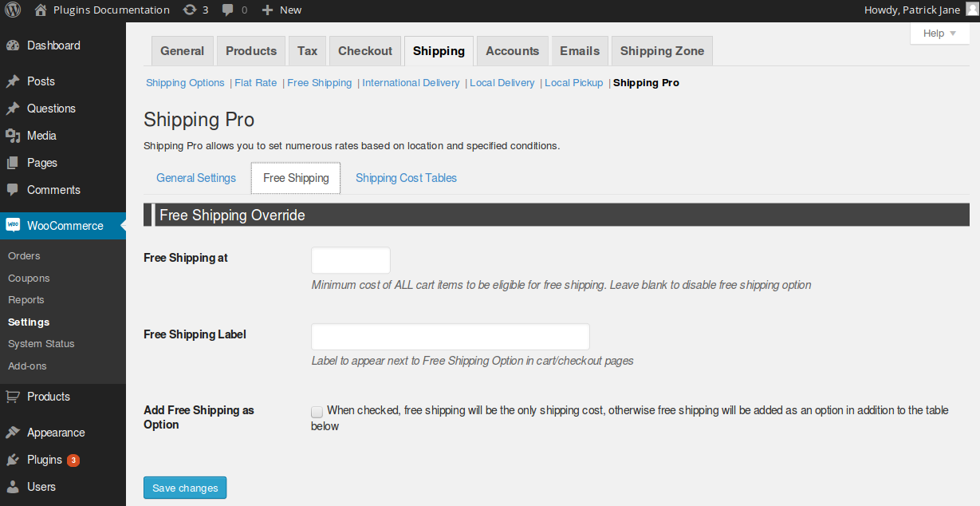Screen dimensions: 980x506
Task: Focus the Free Shipping Label input field
Action: click(x=451, y=337)
